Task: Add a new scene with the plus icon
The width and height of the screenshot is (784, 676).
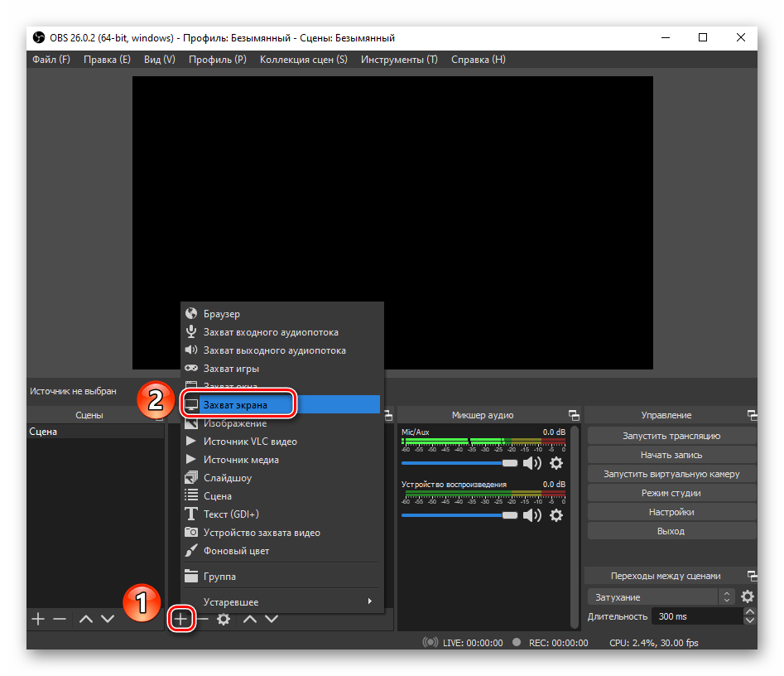Action: point(38,619)
